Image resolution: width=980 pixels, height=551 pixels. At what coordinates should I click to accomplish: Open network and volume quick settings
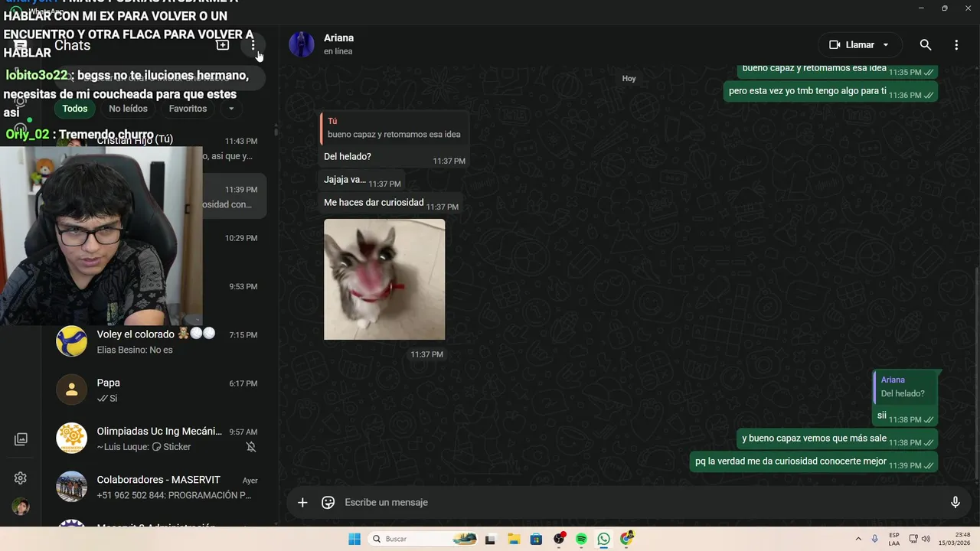(920, 539)
